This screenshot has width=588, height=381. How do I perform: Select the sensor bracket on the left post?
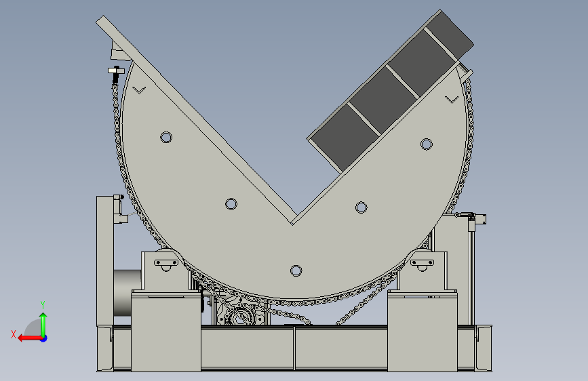[120, 209]
